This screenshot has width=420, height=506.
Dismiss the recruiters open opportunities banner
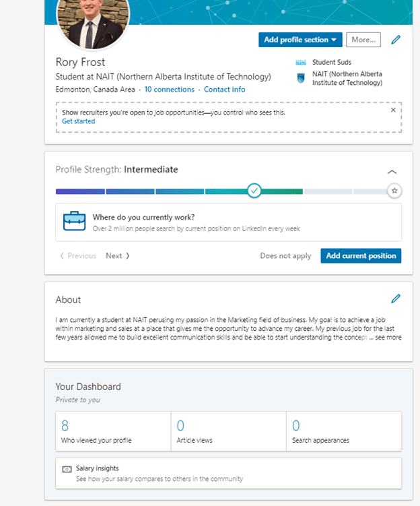[394, 110]
